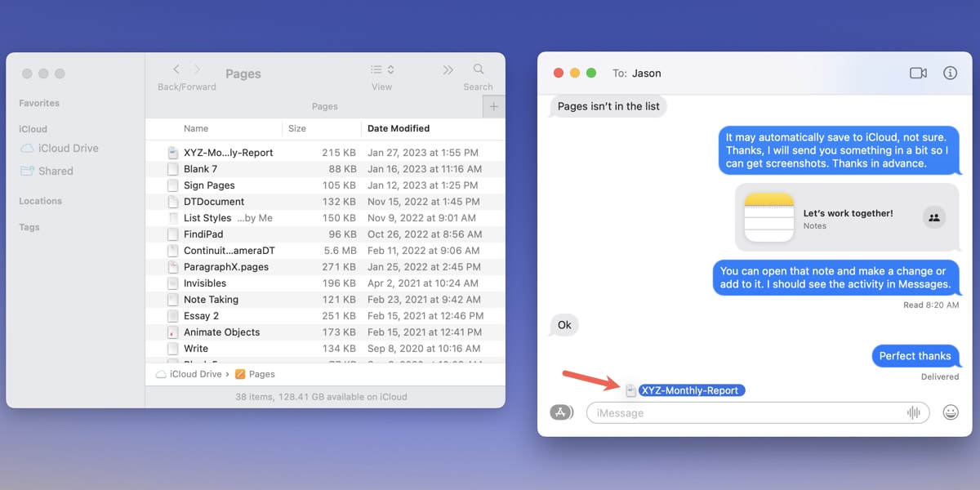Click inside the iMessage input field
The width and height of the screenshot is (980, 490).
click(735, 412)
